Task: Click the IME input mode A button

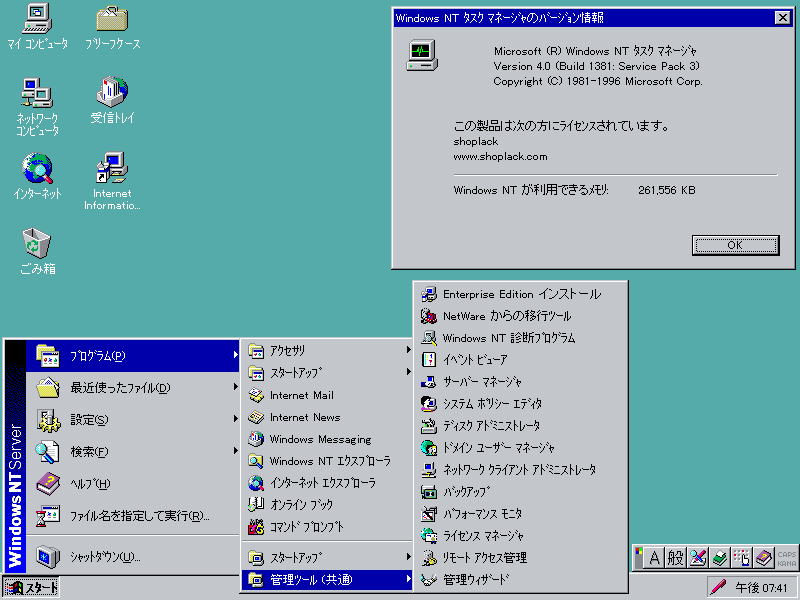Action: (x=654, y=558)
